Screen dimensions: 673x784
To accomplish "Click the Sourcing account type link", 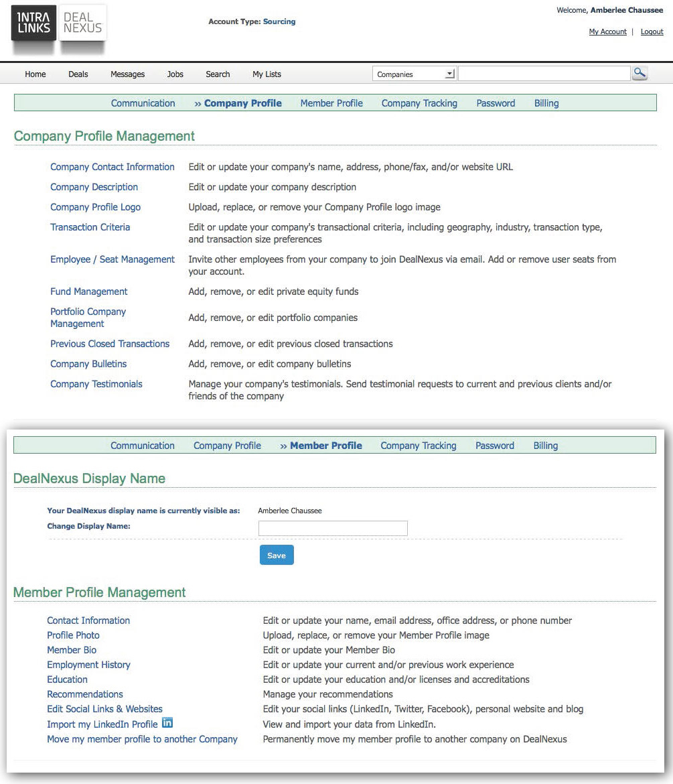I will (x=279, y=21).
